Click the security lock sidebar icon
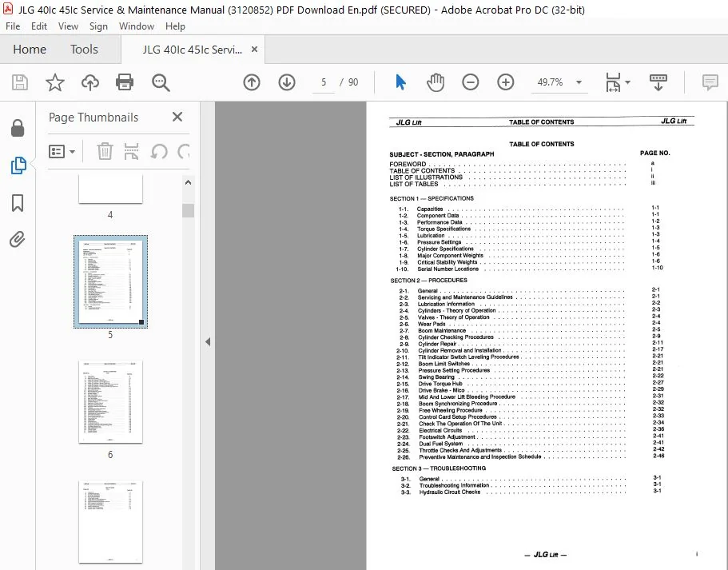728x570 pixels. point(18,128)
